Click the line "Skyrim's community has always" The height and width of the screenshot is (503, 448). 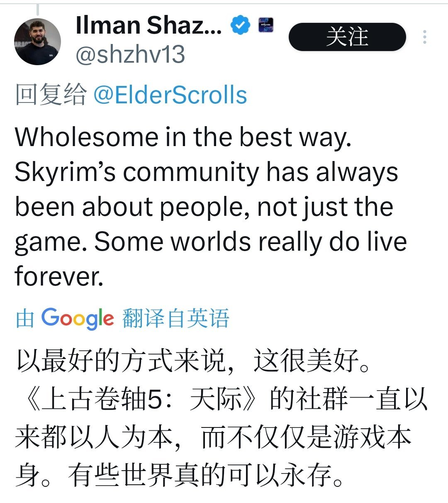click(x=207, y=172)
